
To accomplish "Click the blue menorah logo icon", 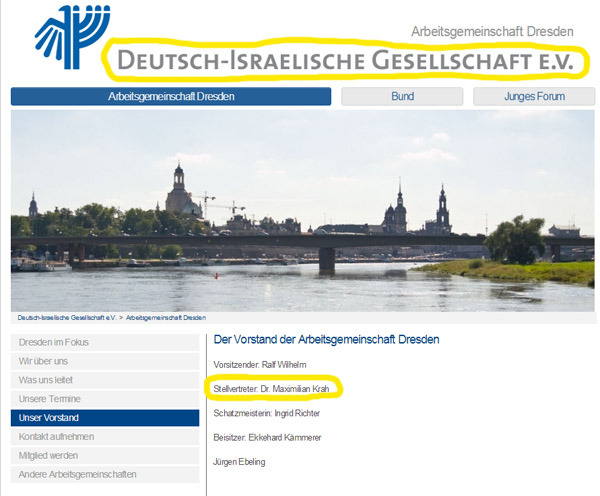I will point(73,37).
